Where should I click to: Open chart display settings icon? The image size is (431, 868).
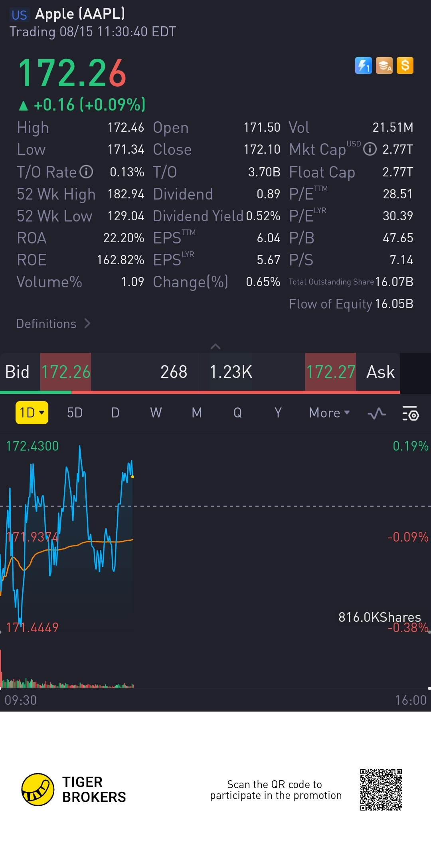410,413
